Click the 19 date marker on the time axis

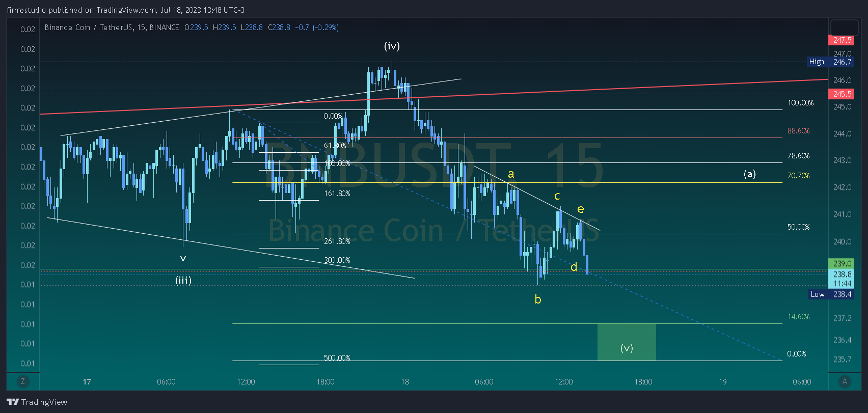coord(723,382)
